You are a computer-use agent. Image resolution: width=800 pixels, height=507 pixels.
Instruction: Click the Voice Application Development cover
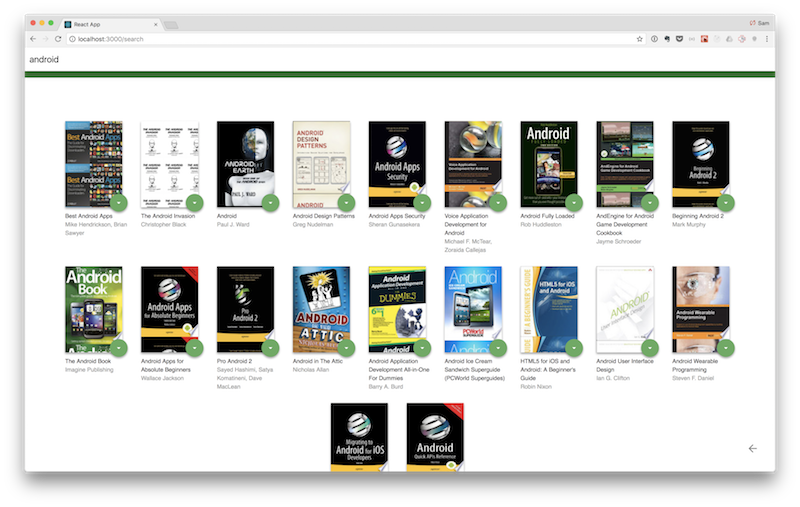coord(473,164)
